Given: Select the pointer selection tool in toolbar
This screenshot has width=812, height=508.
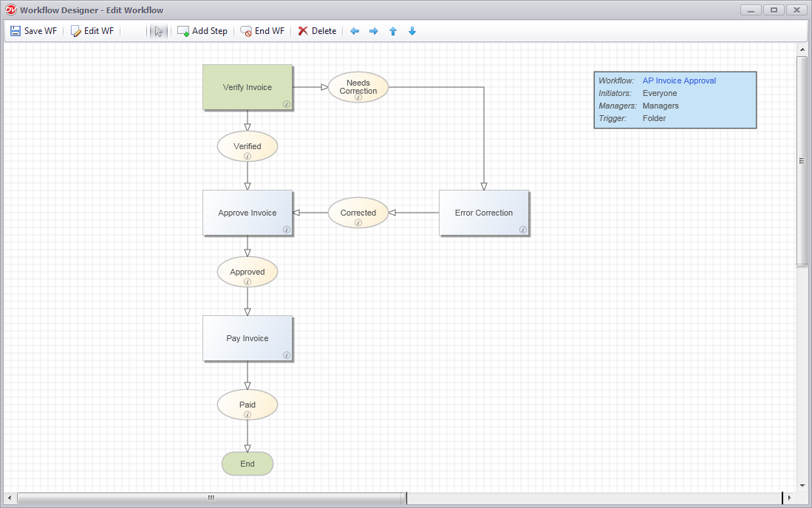Looking at the screenshot, I should tap(159, 31).
